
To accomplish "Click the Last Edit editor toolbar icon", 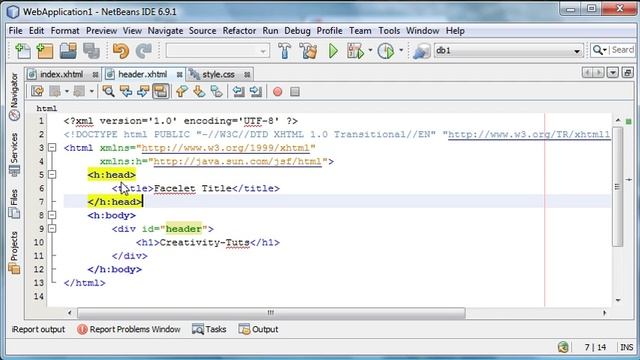I will click(37, 91).
